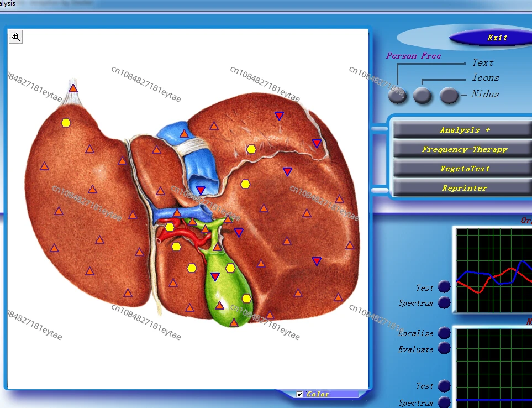532x408 pixels.
Task: Click the orange triangle on the blue portal vein
Action: click(x=177, y=213)
